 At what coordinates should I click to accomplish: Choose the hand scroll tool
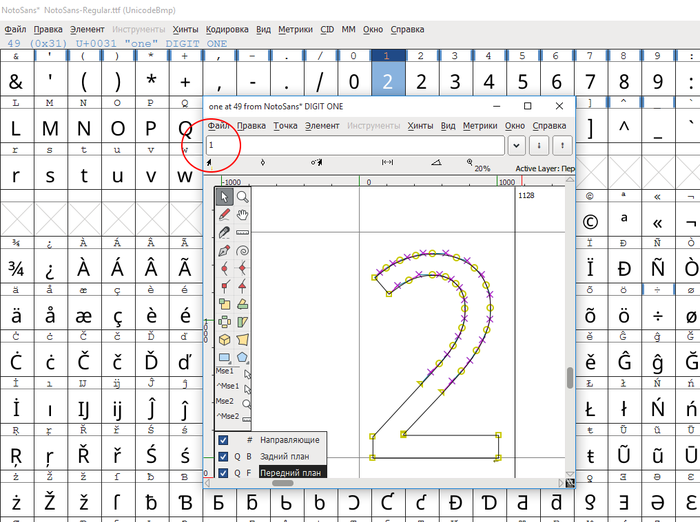pos(242,214)
